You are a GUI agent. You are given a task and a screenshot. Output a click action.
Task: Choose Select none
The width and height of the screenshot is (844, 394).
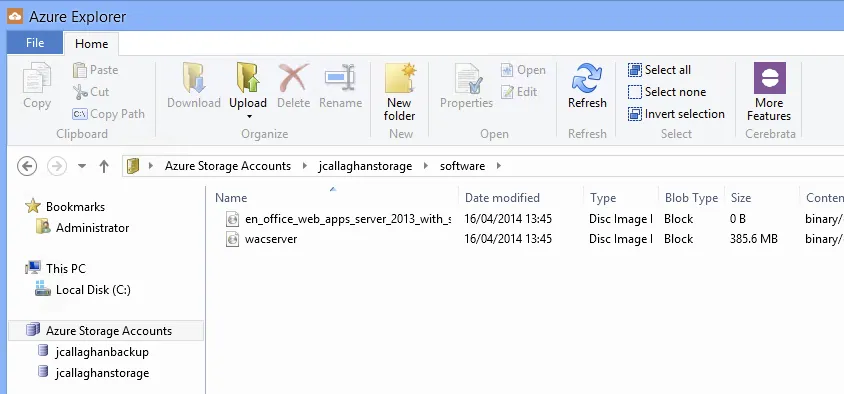pyautogui.click(x=667, y=92)
